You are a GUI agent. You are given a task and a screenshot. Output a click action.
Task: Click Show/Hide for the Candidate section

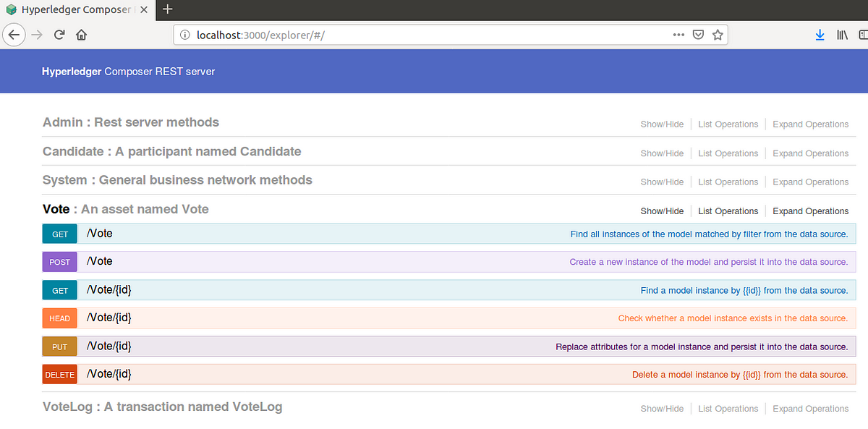coord(662,153)
